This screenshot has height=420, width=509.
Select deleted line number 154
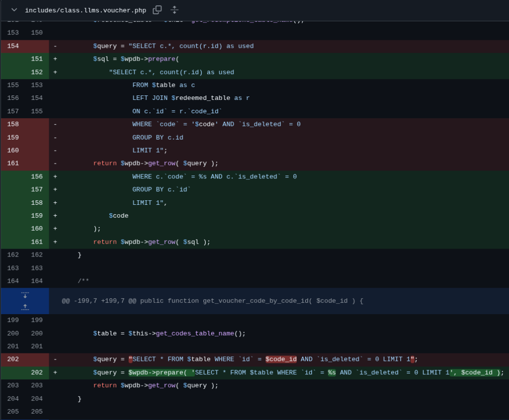tap(13, 46)
